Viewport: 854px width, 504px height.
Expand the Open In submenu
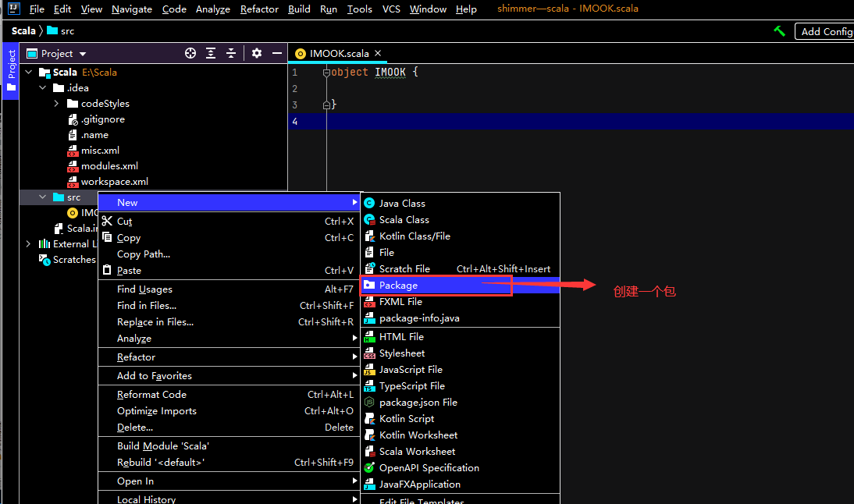228,481
